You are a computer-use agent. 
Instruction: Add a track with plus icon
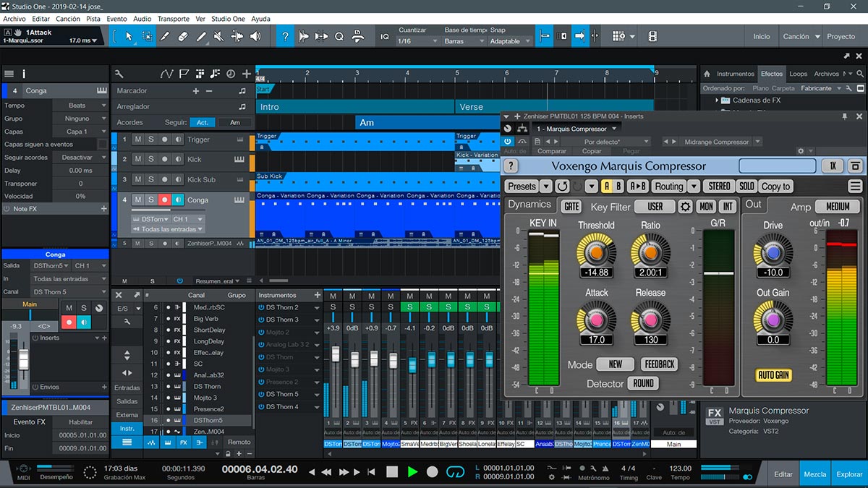(247, 74)
